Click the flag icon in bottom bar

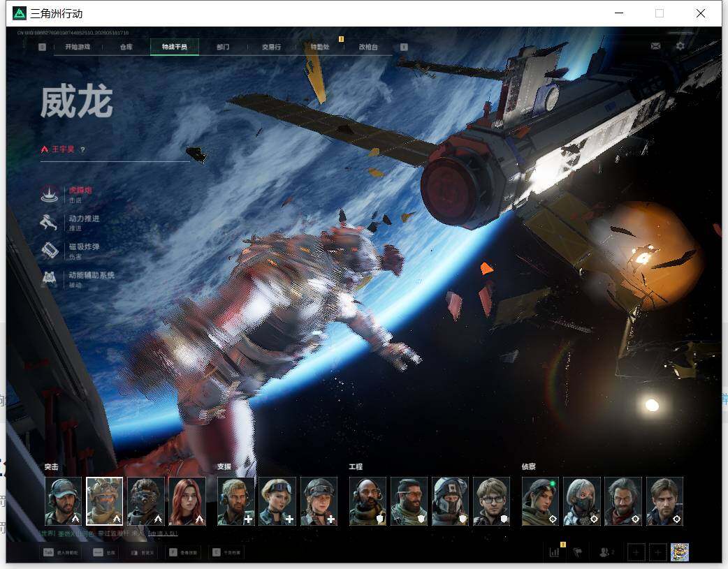pyautogui.click(x=578, y=552)
